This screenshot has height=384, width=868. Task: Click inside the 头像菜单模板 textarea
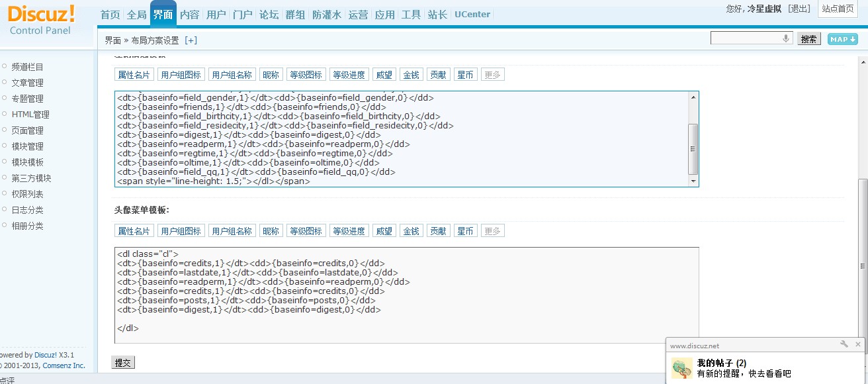tap(406, 295)
